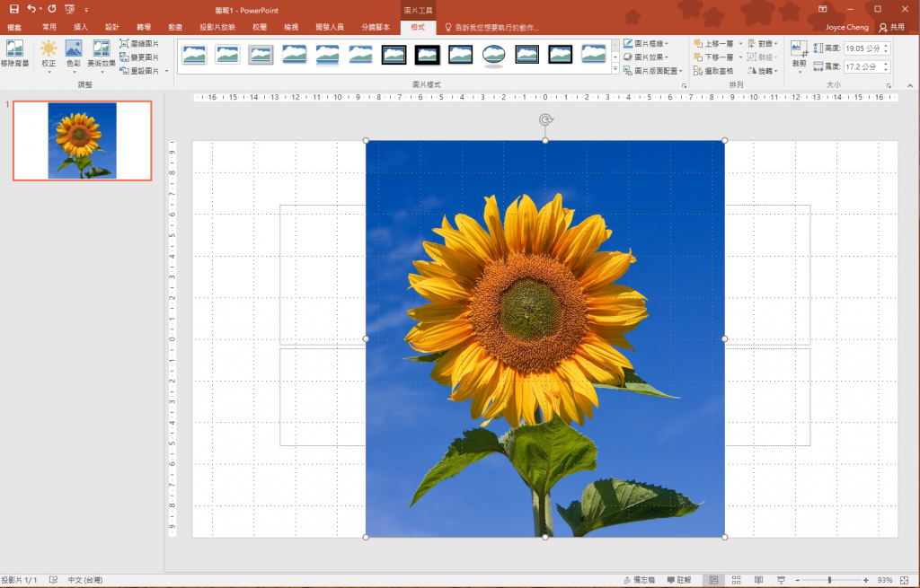Click the Save icon in quick access toolbar
This screenshot has height=588, width=920.
point(14,9)
